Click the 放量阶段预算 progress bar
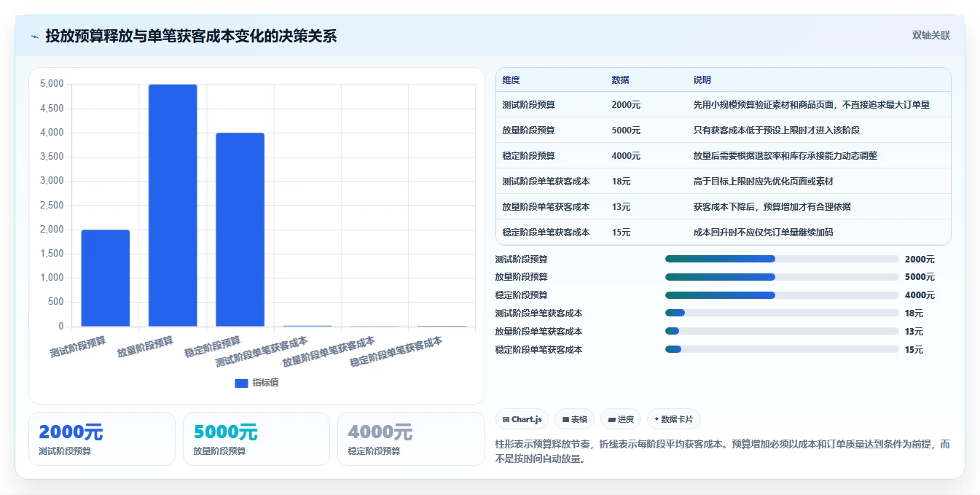 (x=782, y=277)
